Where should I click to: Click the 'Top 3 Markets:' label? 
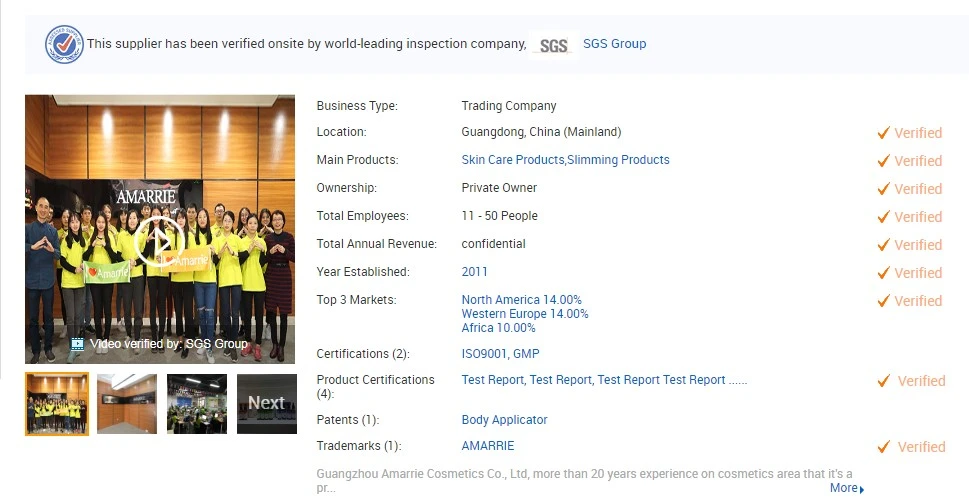click(x=357, y=300)
